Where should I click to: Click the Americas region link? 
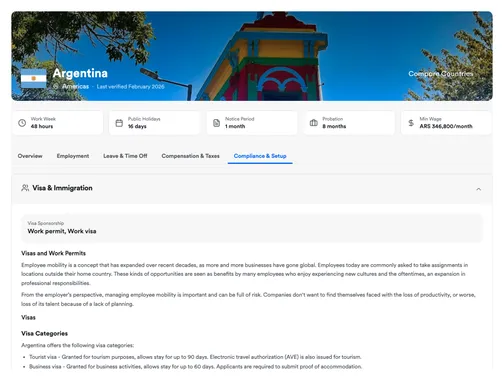[75, 87]
